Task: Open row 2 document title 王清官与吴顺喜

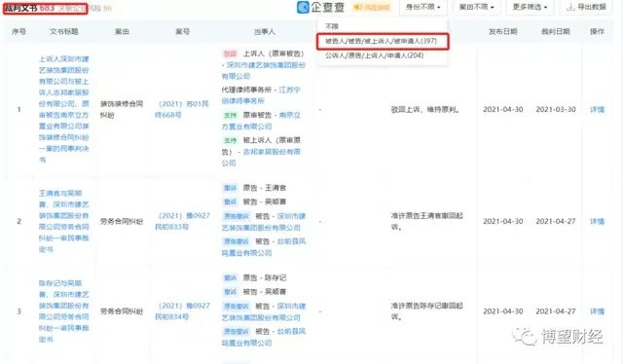Action: 64,221
